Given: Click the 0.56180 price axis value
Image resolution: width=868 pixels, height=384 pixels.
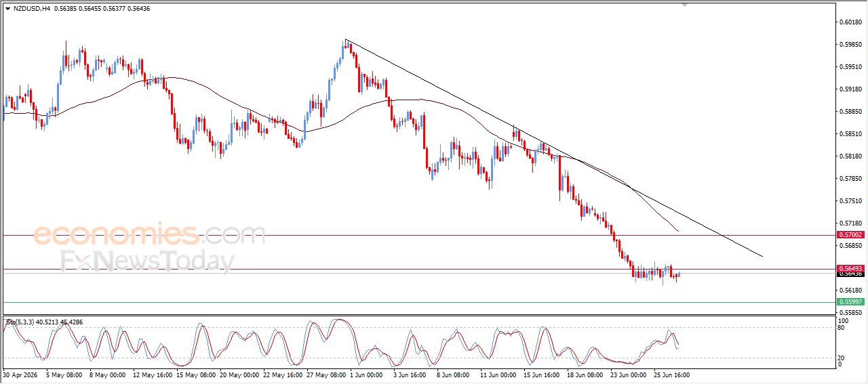Looking at the screenshot, I should [x=851, y=290].
